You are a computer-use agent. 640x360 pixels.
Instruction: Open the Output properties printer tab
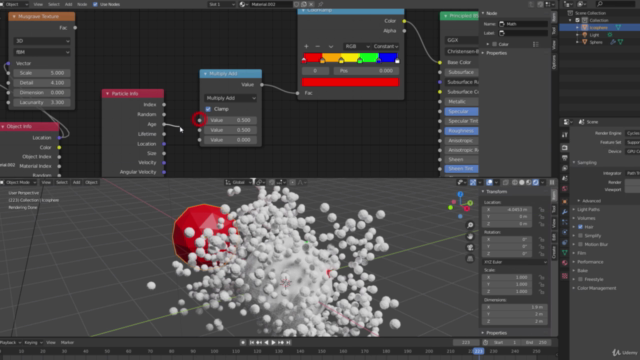point(564,158)
